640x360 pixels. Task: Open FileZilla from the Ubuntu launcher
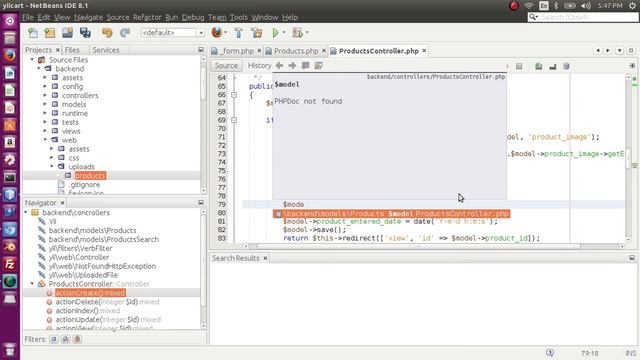(10, 264)
